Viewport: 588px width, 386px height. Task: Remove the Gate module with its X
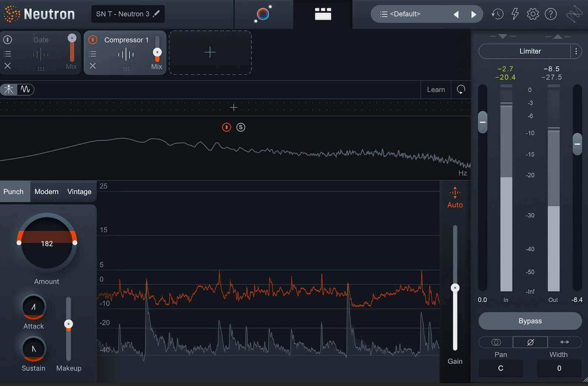coord(7,66)
